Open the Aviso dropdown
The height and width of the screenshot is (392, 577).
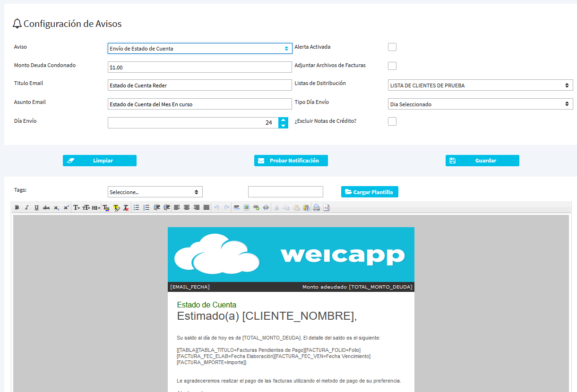(x=199, y=49)
